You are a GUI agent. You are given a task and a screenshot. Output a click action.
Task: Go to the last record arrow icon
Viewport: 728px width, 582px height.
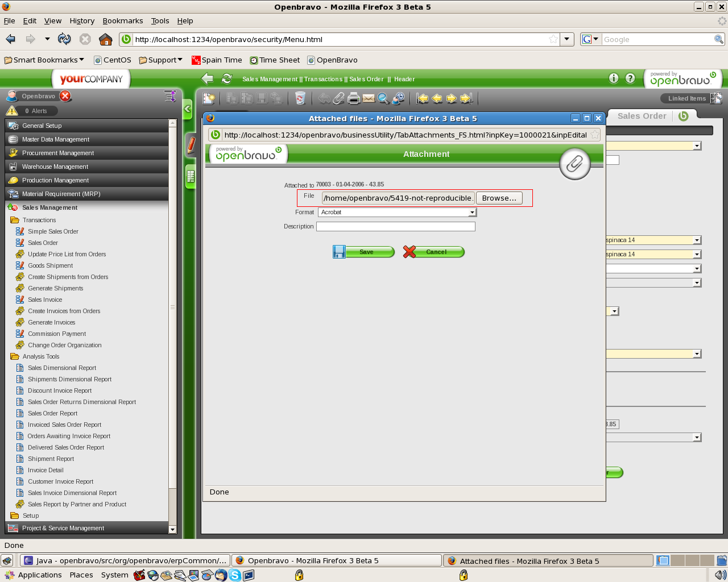466,98
